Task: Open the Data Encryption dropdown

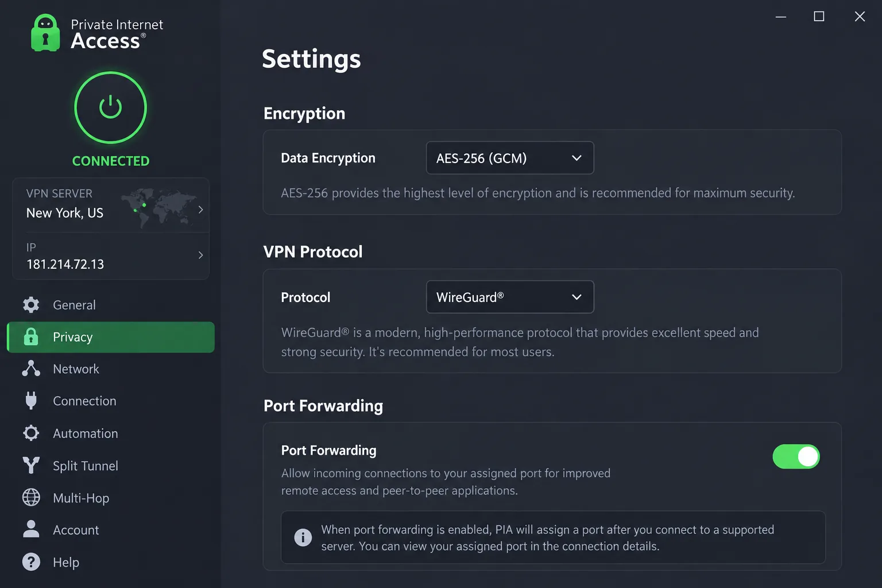Action: [510, 158]
